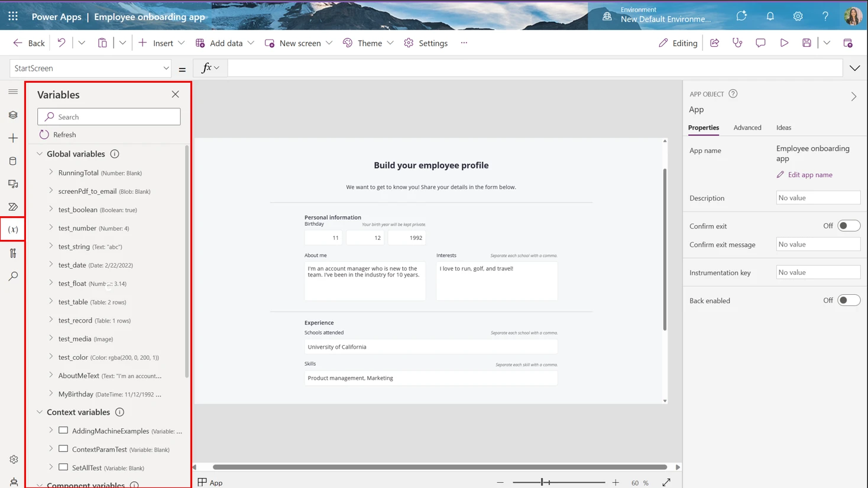Viewport: 868px width, 488px height.
Task: Collapse the Global variables section
Action: [39, 154]
